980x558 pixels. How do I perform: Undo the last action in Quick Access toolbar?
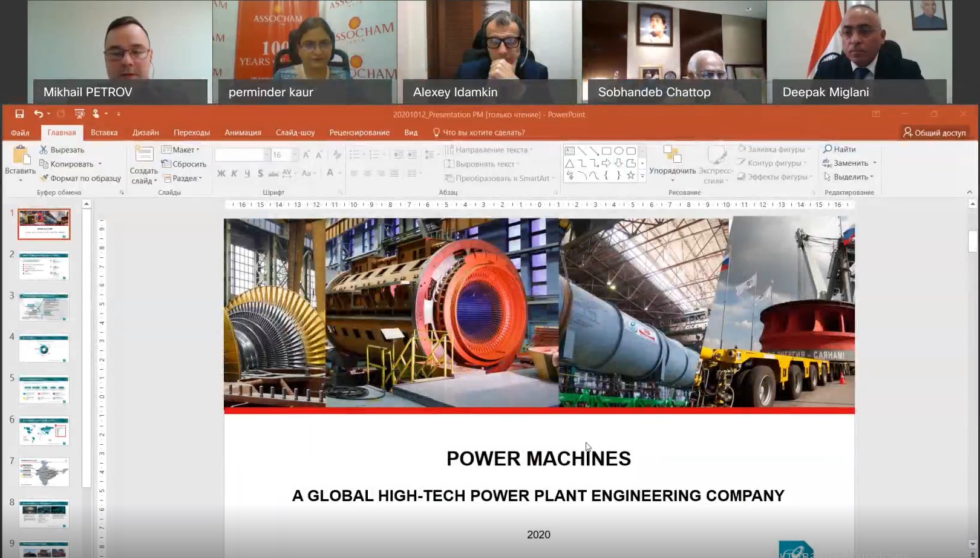38,114
